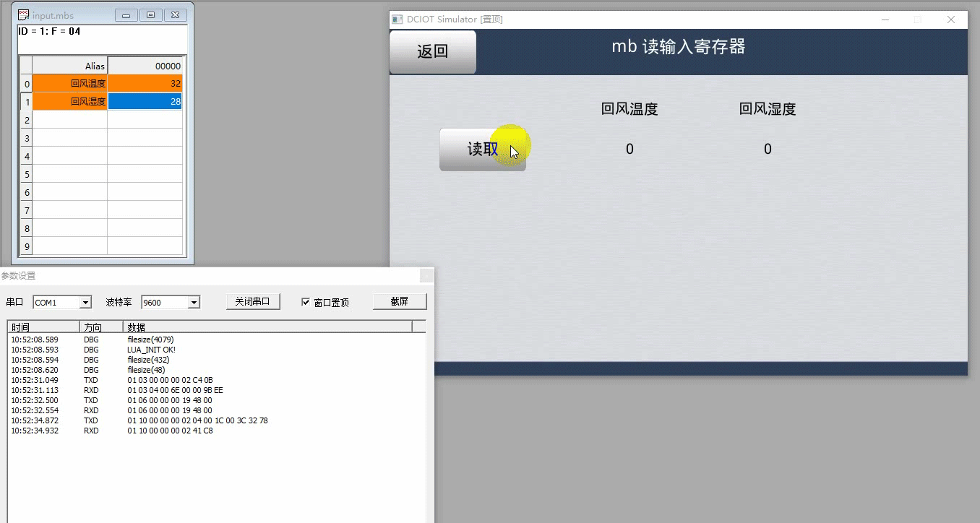Select row header 0 in input.mbs
The image size is (980, 523).
tap(27, 84)
